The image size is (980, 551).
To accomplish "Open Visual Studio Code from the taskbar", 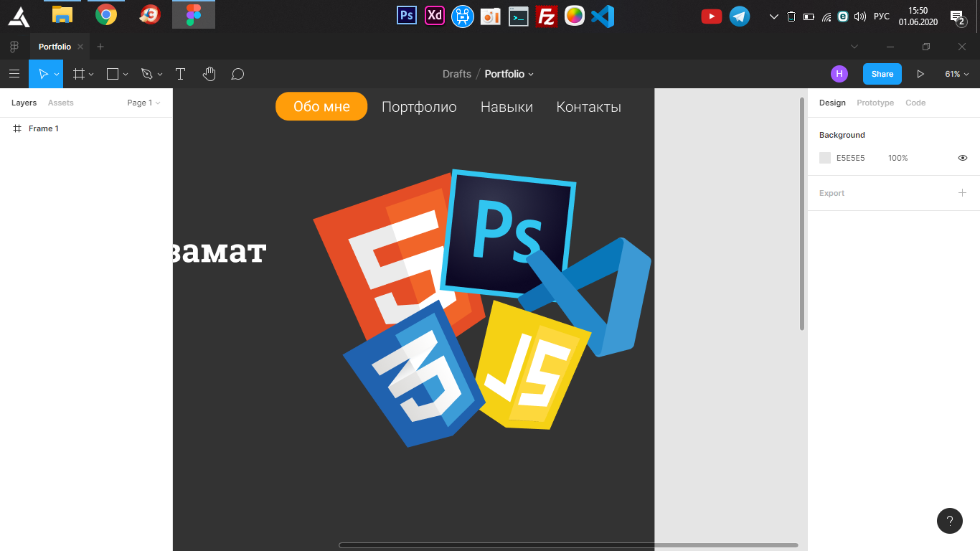I will click(603, 16).
